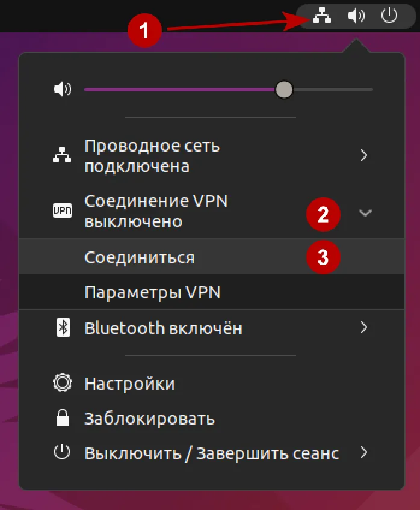Expand the Проводное сеть подключена submenu arrow

coord(365,155)
